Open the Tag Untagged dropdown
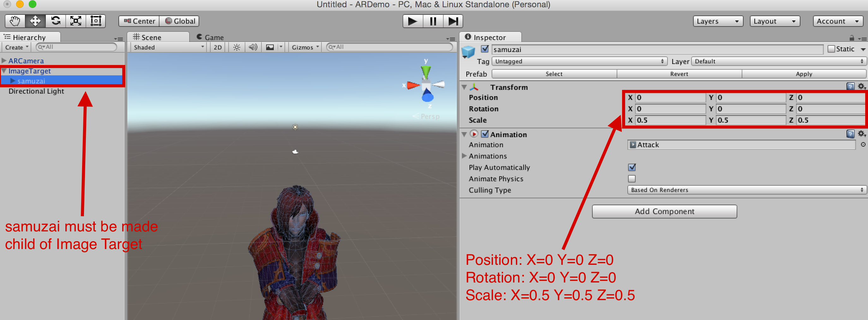868x320 pixels. tap(579, 61)
